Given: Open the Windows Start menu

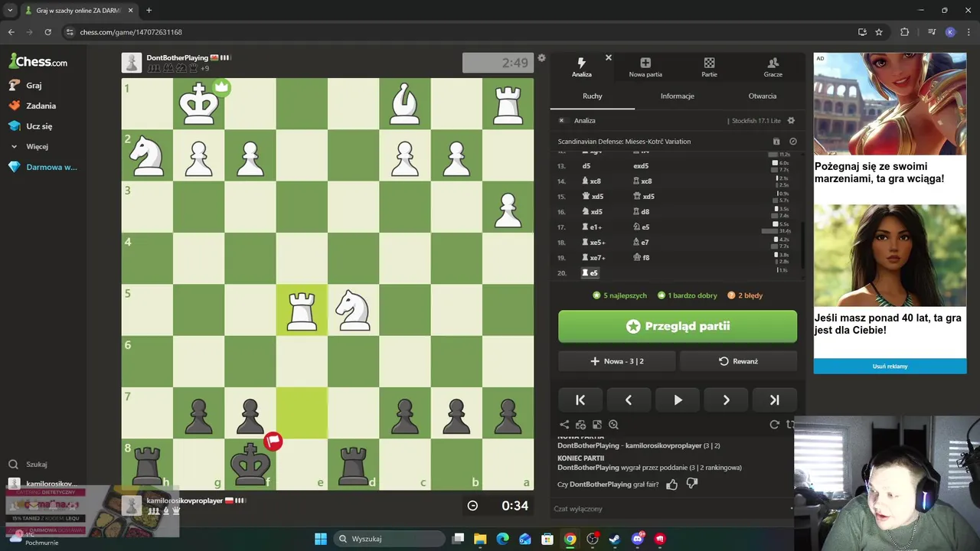Looking at the screenshot, I should click(x=321, y=539).
